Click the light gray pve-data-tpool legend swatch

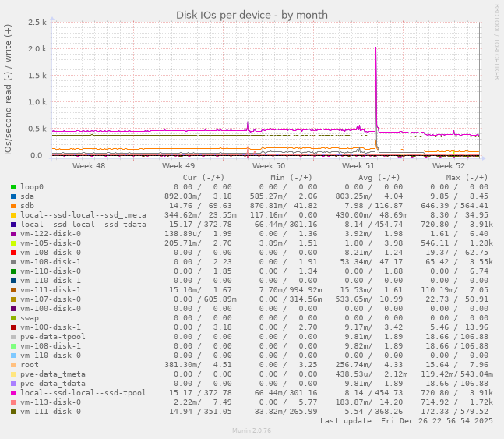click(13, 337)
